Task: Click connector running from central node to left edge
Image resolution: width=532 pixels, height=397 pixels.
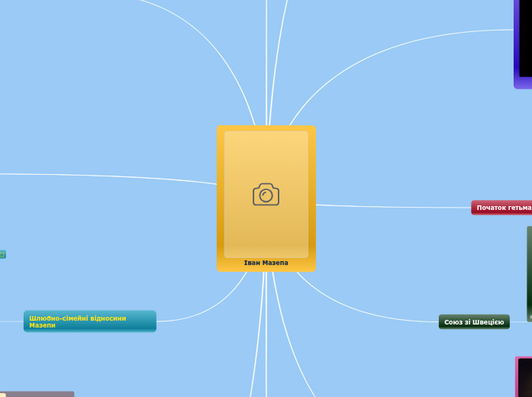Action: [x=114, y=176]
